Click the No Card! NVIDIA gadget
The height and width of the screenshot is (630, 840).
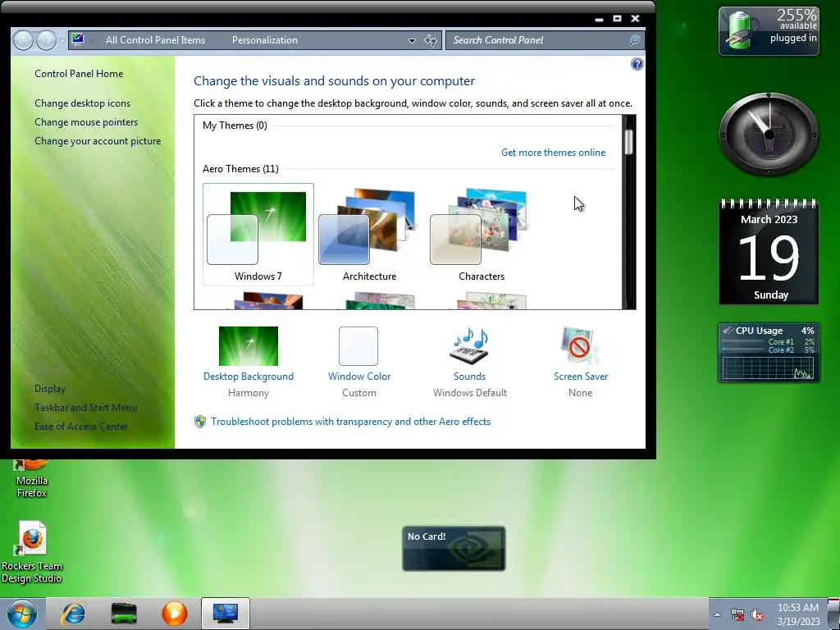(x=454, y=548)
